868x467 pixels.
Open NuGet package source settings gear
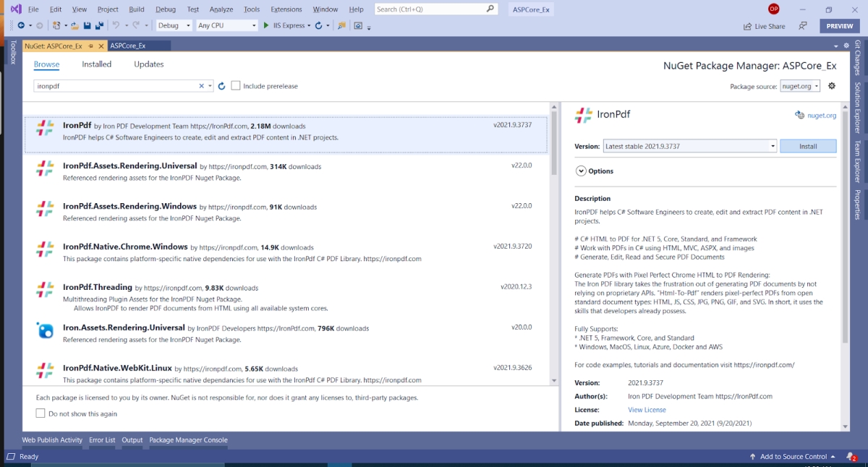(x=832, y=86)
